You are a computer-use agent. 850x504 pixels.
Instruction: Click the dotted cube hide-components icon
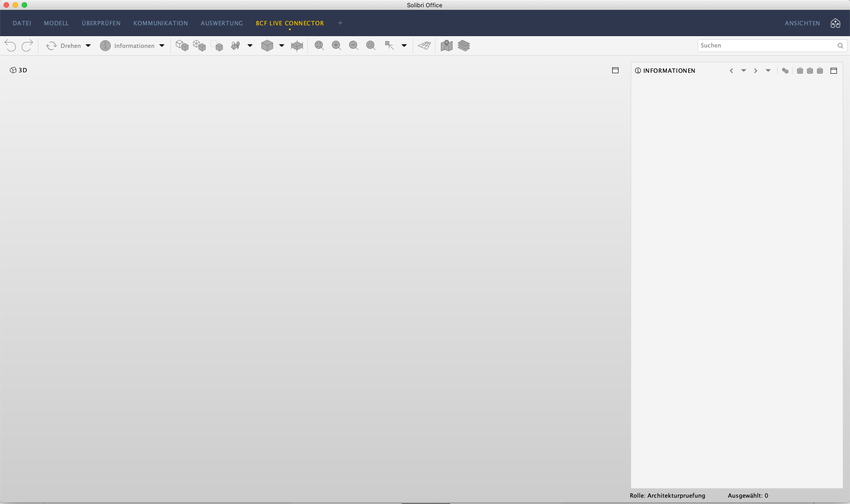[217, 46]
